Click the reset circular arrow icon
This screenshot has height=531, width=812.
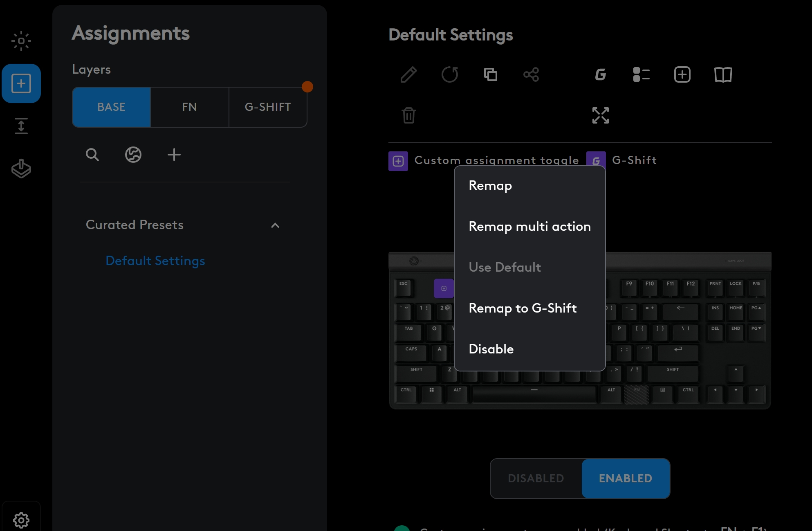(449, 74)
